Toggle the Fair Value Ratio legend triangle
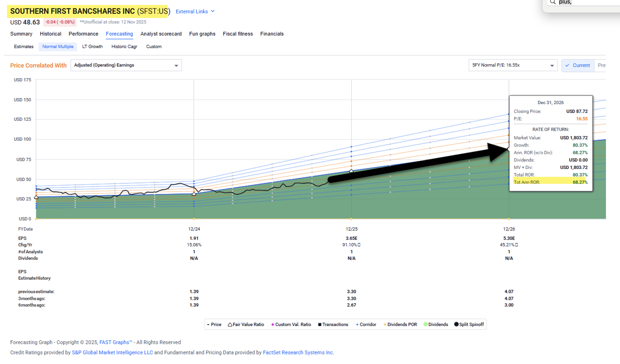Viewport: 620px width, 364px height. [x=230, y=325]
